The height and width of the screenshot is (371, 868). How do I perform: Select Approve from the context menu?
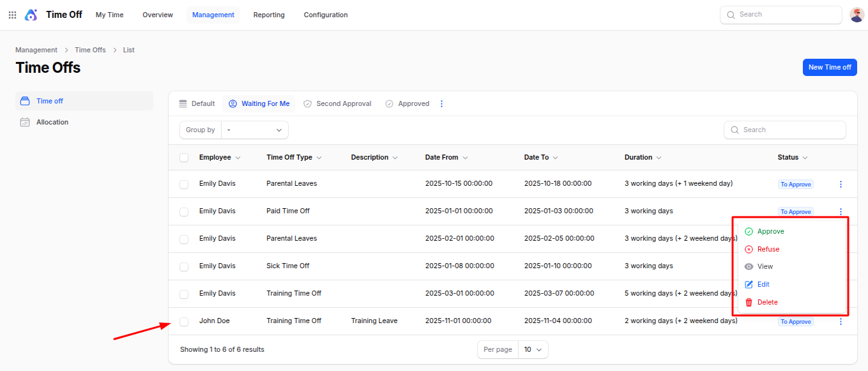tap(770, 231)
